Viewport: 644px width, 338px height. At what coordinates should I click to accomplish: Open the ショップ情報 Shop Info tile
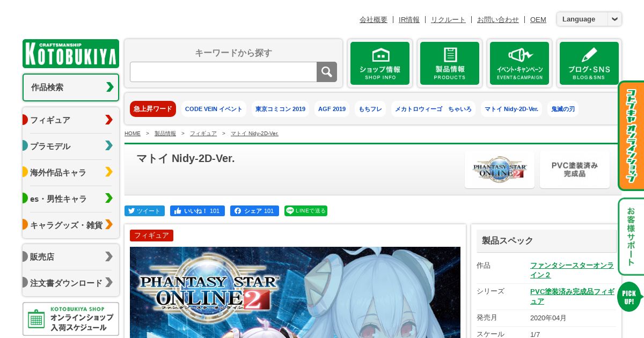(380, 63)
